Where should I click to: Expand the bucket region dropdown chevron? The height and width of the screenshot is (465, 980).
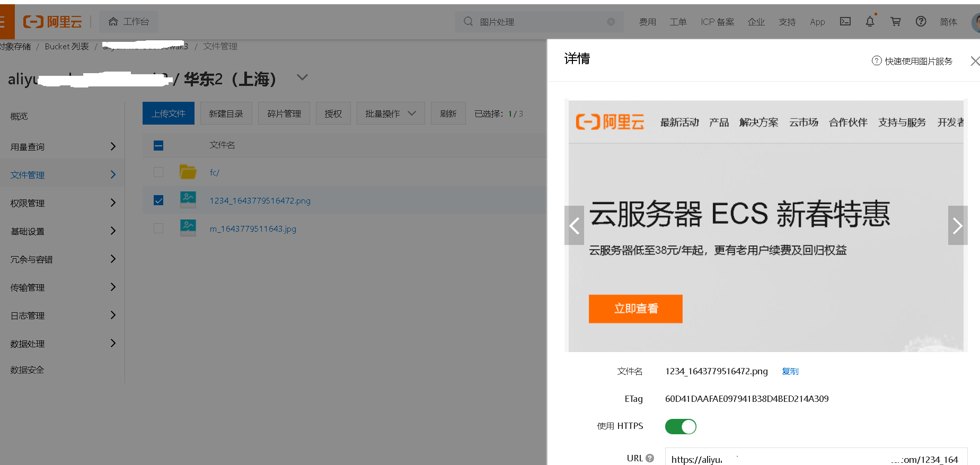pos(302,77)
